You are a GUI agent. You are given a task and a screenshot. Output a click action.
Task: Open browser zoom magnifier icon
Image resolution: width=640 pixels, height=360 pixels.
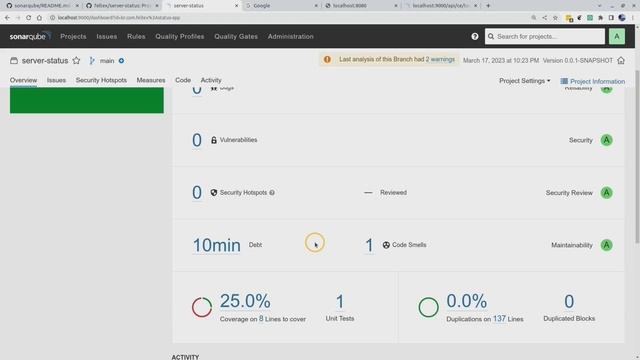pos(534,18)
